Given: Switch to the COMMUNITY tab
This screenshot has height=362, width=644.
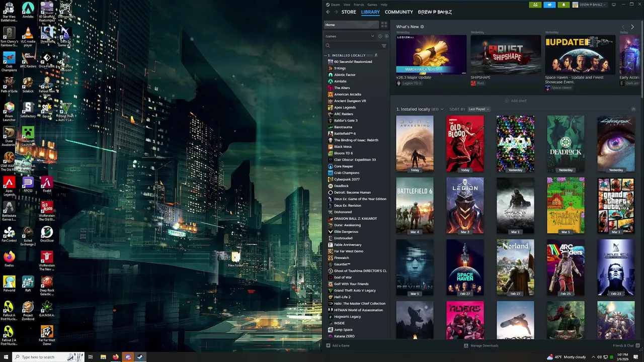Looking at the screenshot, I should (399, 12).
